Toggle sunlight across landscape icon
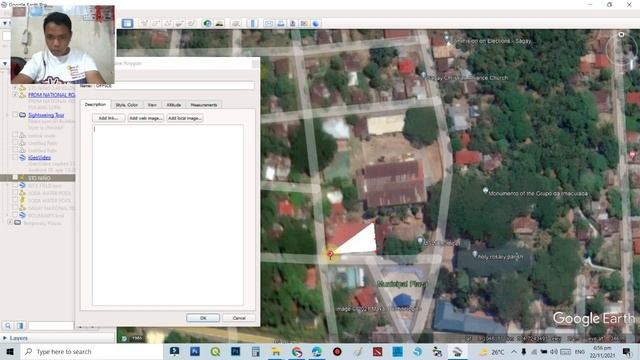The image size is (640, 360). point(220,23)
